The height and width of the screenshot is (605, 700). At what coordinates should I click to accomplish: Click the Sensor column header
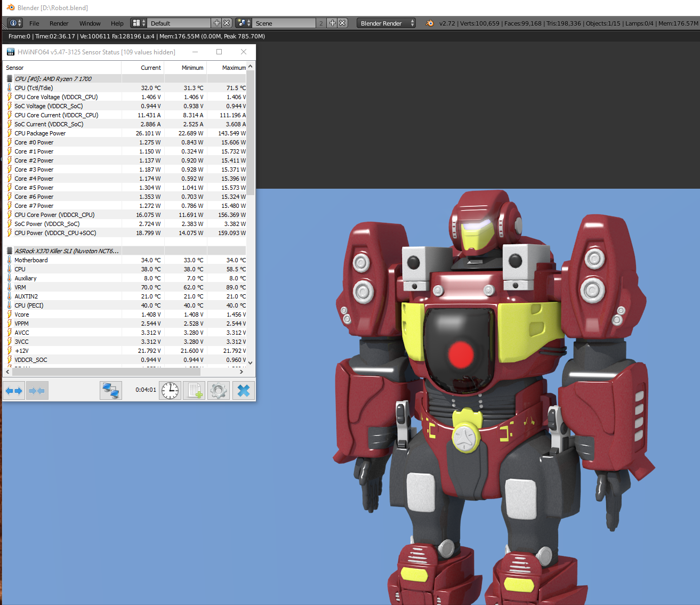click(x=62, y=68)
